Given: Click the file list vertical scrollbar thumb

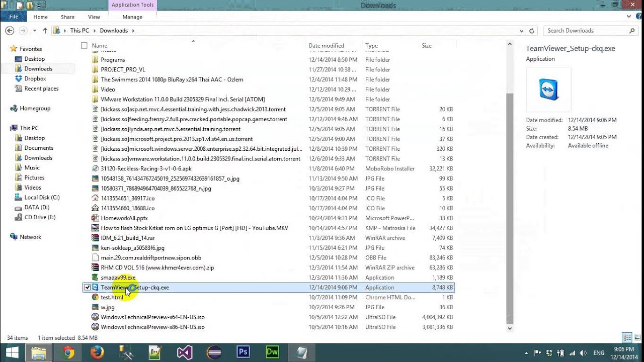Looking at the screenshot, I should click(510, 209).
